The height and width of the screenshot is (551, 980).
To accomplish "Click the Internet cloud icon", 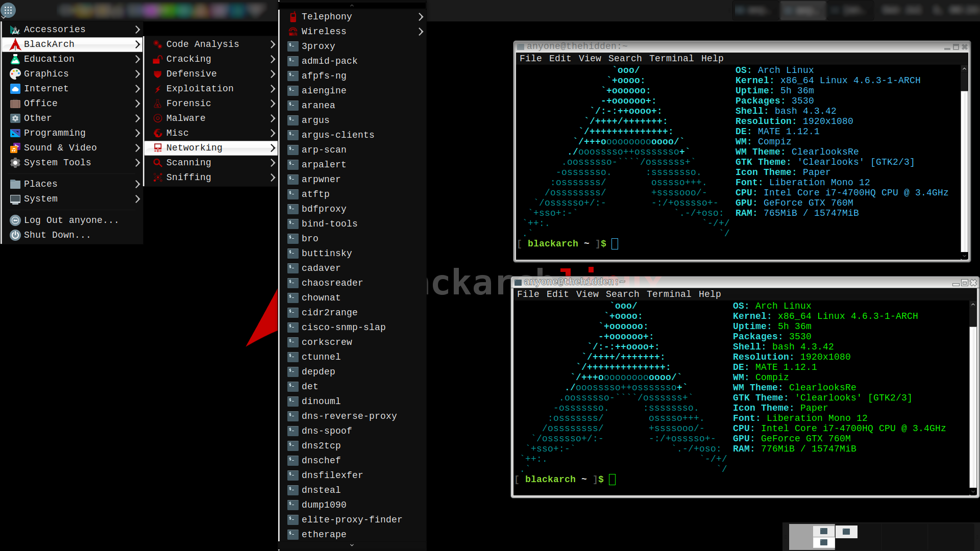I will 15,89.
